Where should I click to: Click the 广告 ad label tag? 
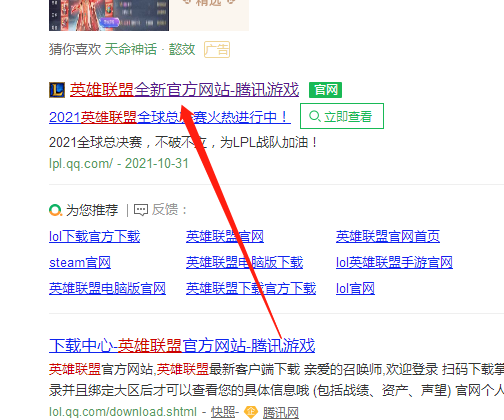coord(217,49)
